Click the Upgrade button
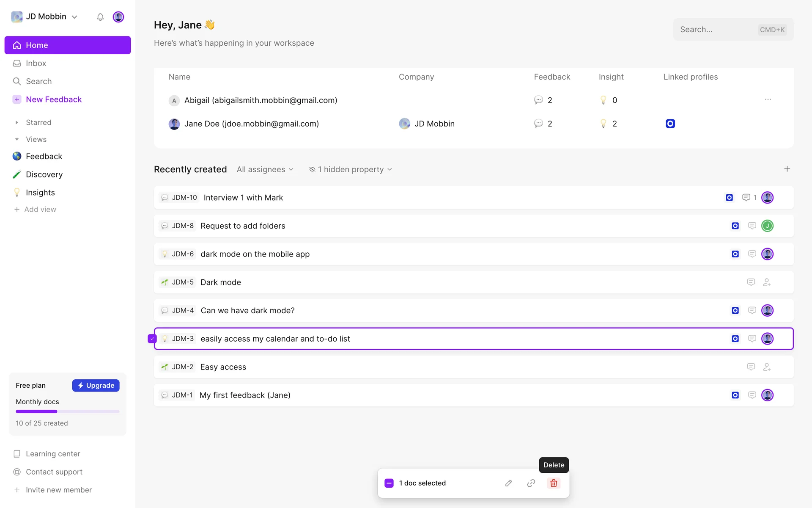Image resolution: width=812 pixels, height=508 pixels. pyautogui.click(x=96, y=385)
